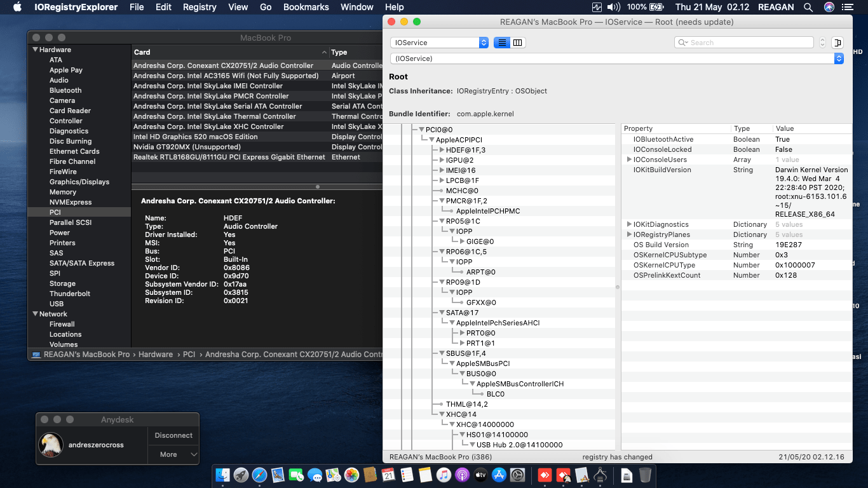Click Disconnect in the Anydesk window
The width and height of the screenshot is (868, 488).
tap(173, 435)
